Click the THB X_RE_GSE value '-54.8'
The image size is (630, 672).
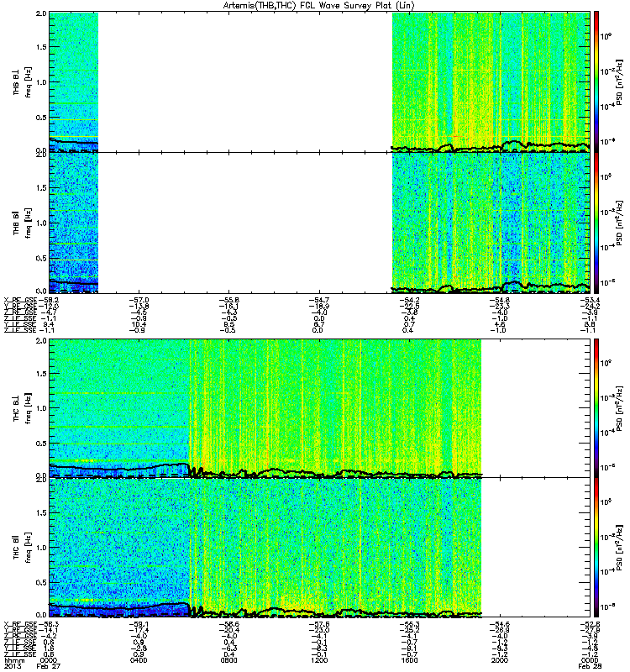[x=499, y=300]
